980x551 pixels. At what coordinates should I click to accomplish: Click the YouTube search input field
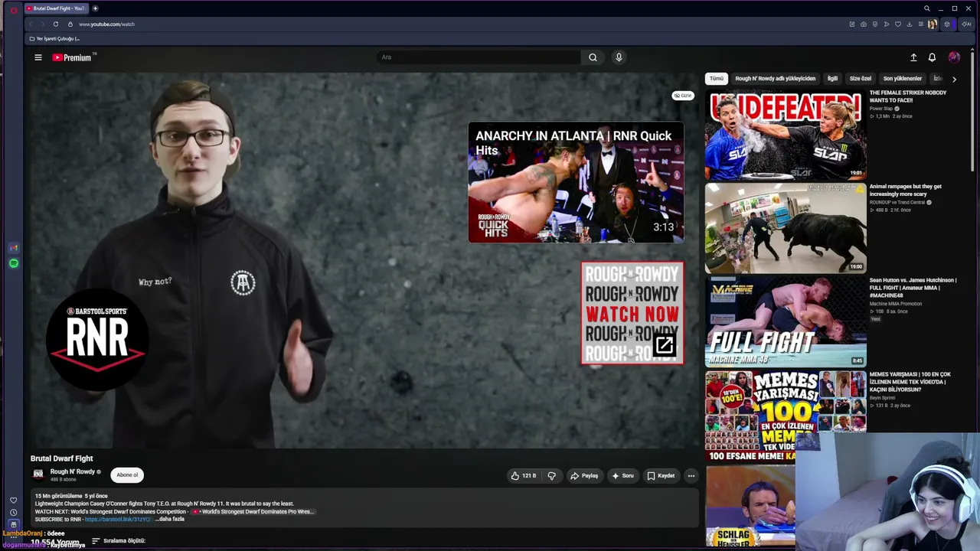479,57
